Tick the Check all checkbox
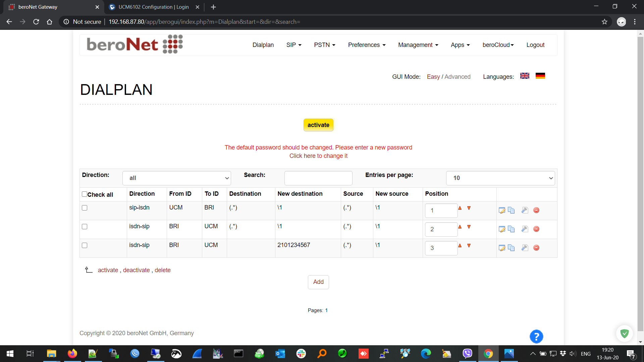 pos(85,194)
